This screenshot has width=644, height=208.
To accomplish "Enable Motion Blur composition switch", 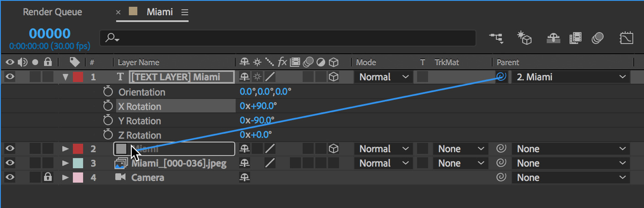I will click(597, 38).
